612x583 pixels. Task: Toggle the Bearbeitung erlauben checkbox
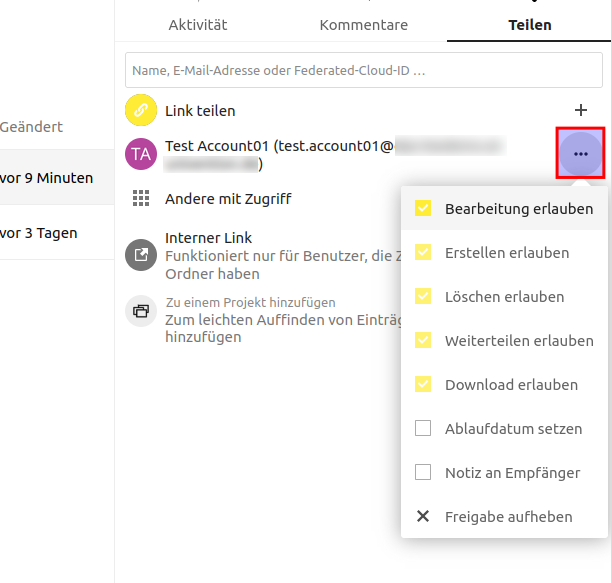pyautogui.click(x=423, y=208)
